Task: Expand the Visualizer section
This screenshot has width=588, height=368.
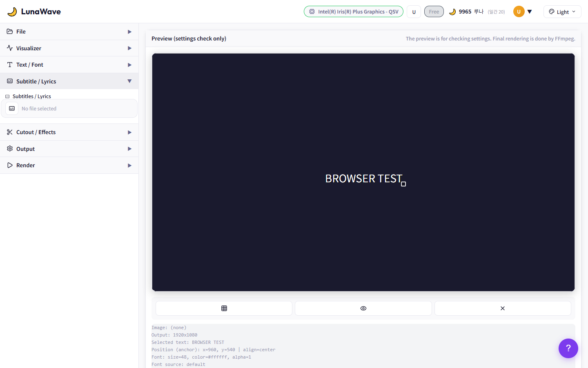Action: point(69,48)
